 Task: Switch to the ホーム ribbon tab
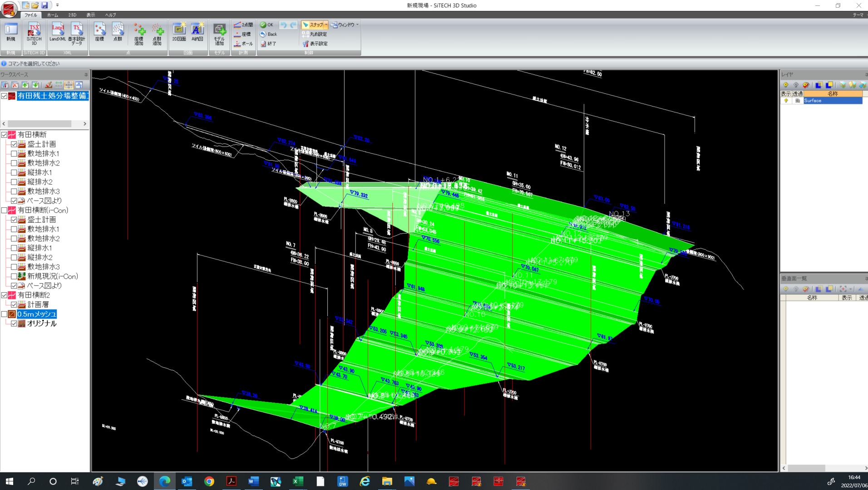[52, 15]
